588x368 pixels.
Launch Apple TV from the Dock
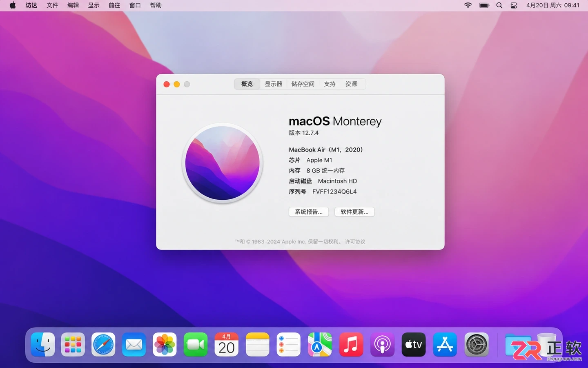pos(414,344)
